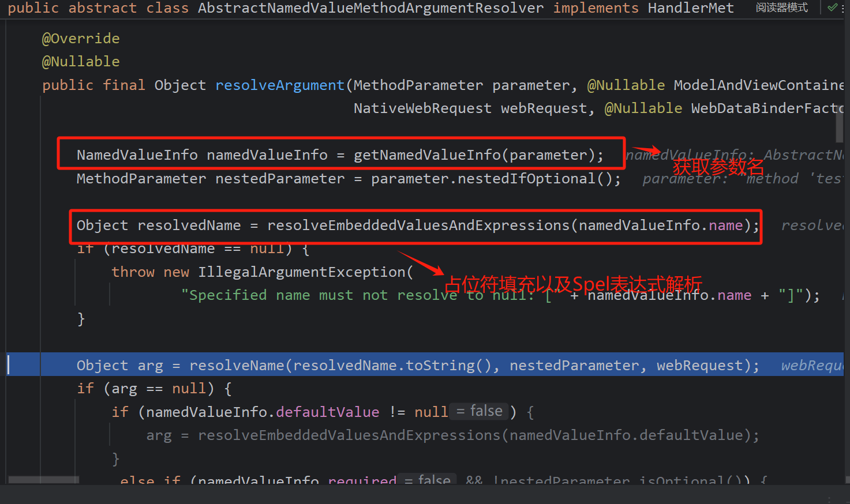Click the @Override annotation
Screen dimensions: 850x504
[x=81, y=39]
